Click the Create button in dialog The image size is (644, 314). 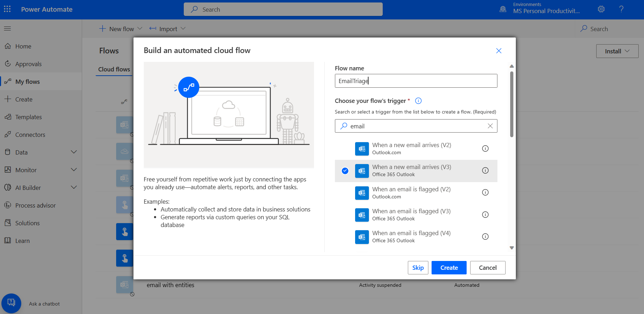[x=449, y=268]
